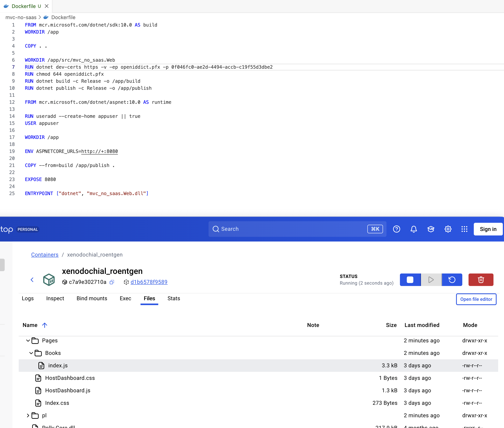
Task: Click the Open file editor button
Action: click(x=476, y=299)
